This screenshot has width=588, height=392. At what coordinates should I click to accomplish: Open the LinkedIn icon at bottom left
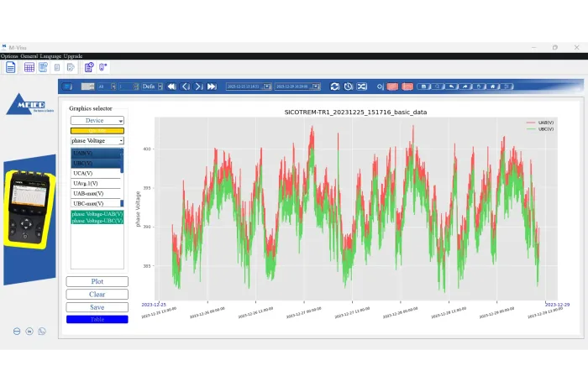click(29, 332)
